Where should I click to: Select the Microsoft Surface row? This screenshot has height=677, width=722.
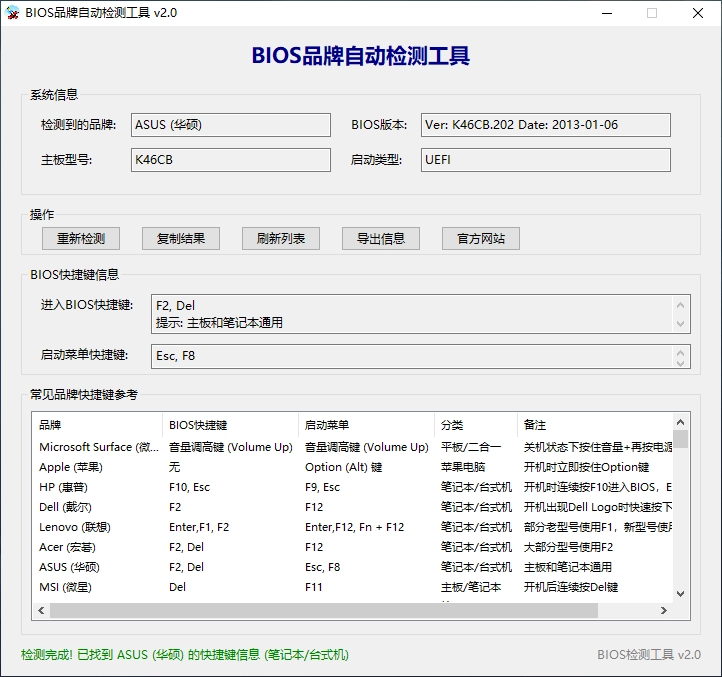coord(352,447)
